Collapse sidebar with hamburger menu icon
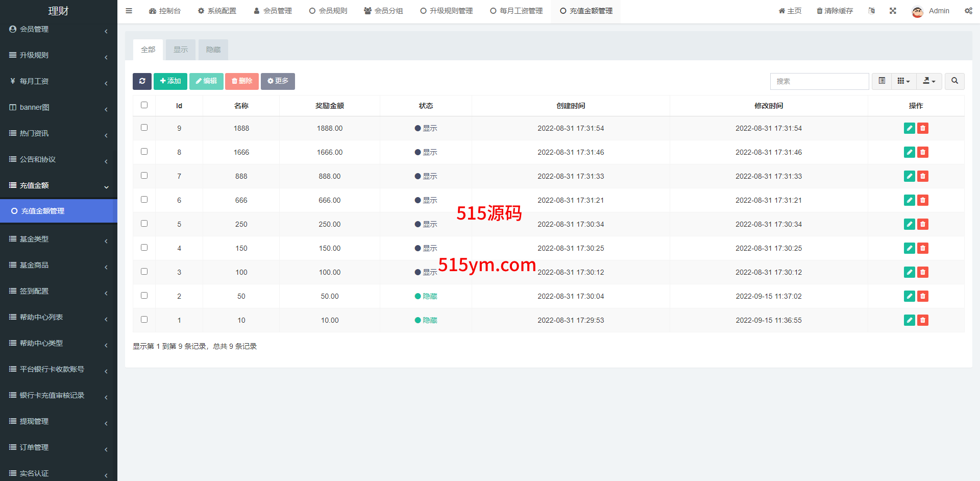This screenshot has width=980, height=481. tap(129, 11)
